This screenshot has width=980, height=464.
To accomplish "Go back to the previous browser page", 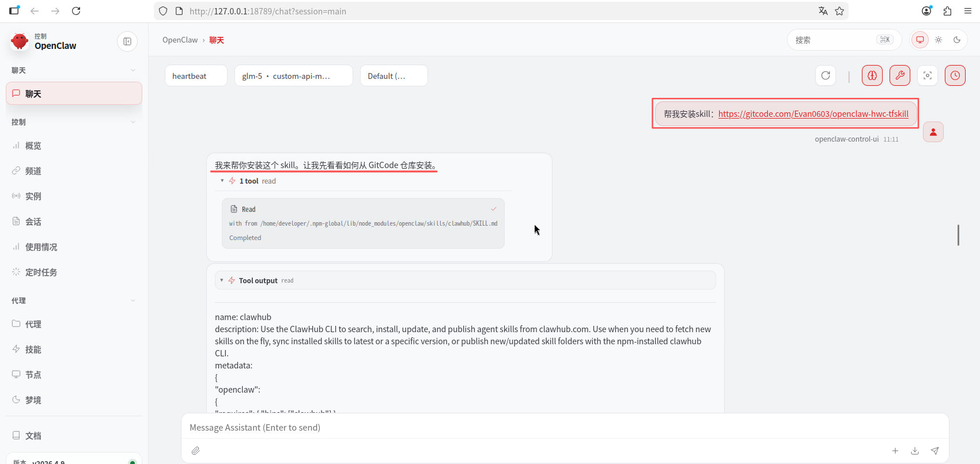I will tap(35, 11).
